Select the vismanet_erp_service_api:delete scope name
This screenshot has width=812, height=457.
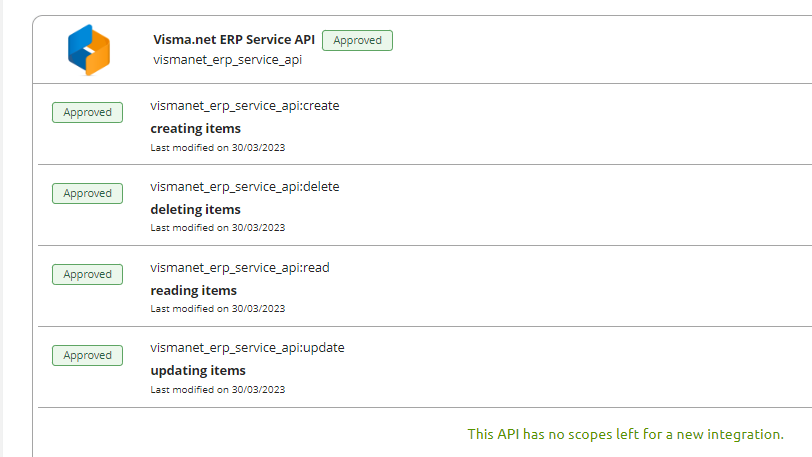(245, 187)
